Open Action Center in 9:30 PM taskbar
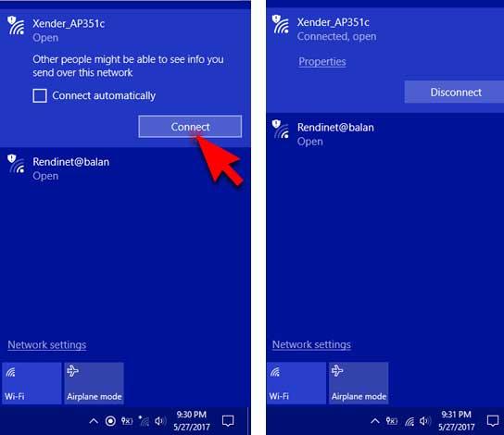Viewport: 504px width, 435px height. (228, 421)
